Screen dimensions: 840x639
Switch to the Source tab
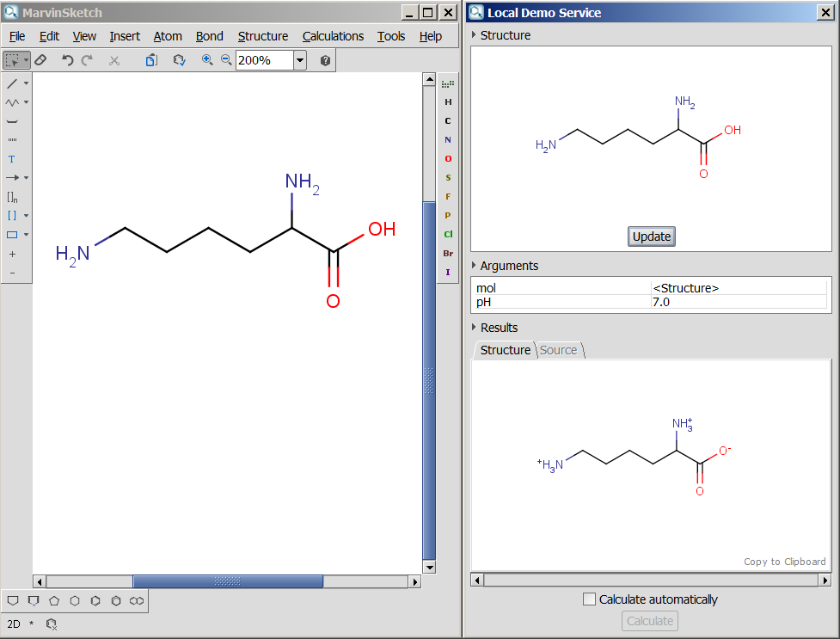click(558, 350)
